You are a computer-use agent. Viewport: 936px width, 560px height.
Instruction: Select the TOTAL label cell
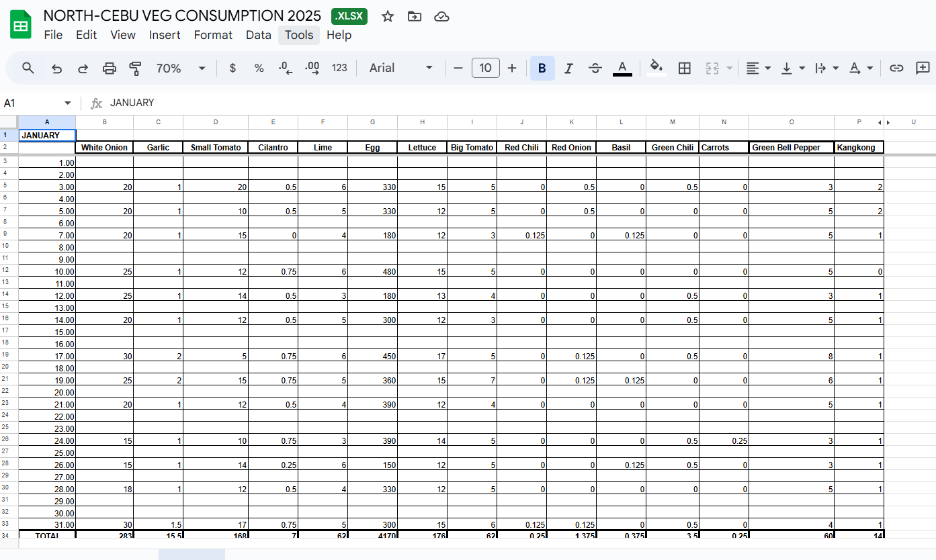[x=47, y=536]
